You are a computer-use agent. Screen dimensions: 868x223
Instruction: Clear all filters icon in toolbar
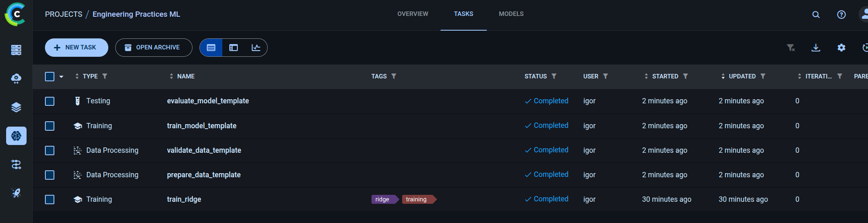[791, 48]
